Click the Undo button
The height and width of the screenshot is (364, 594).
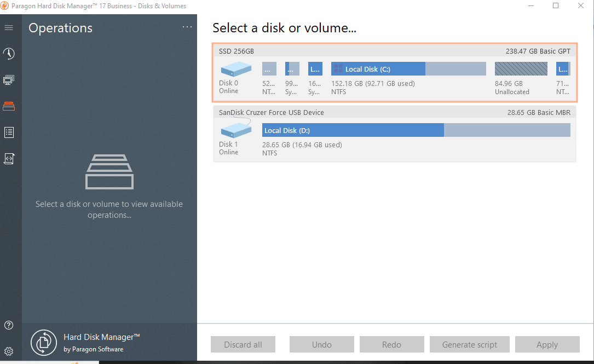tap(321, 344)
